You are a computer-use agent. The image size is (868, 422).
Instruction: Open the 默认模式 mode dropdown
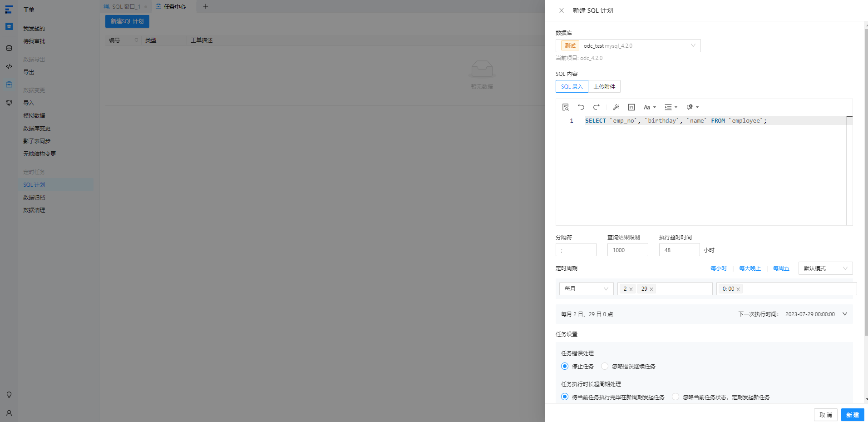click(x=826, y=268)
